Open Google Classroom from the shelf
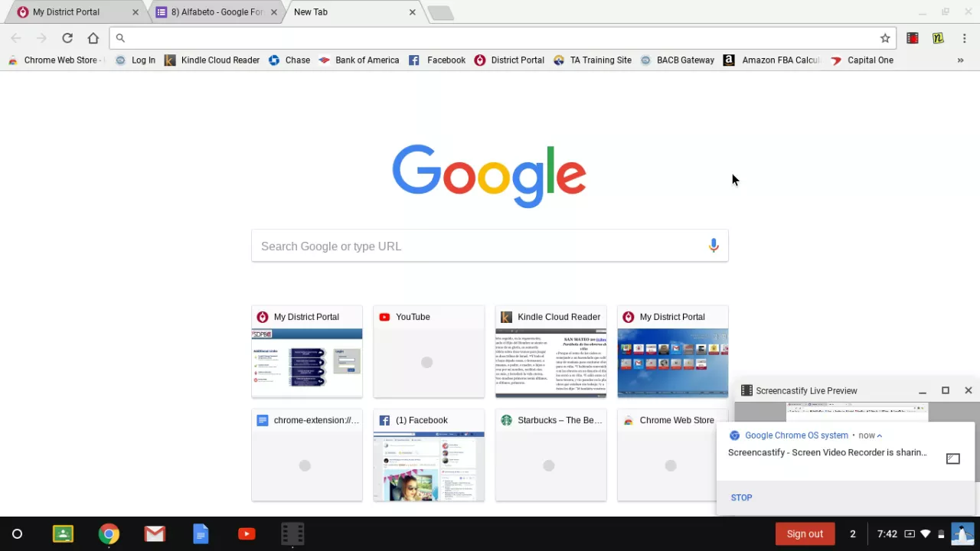 [x=63, y=534]
